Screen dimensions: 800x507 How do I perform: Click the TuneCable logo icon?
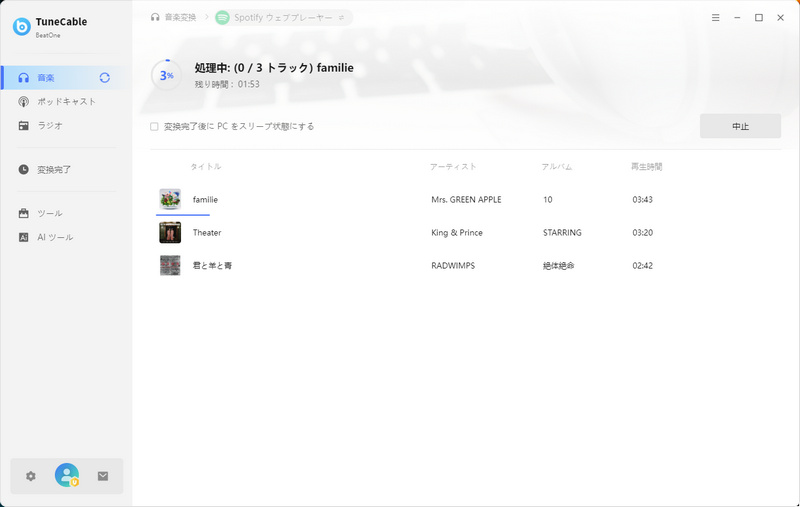click(21, 27)
